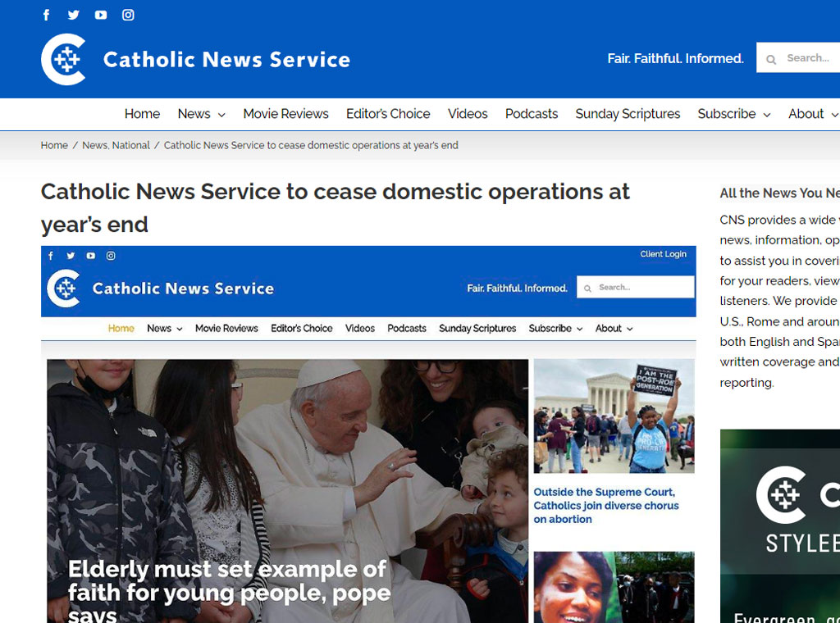
Task: Click the Home breadcrumb link
Action: [x=54, y=145]
